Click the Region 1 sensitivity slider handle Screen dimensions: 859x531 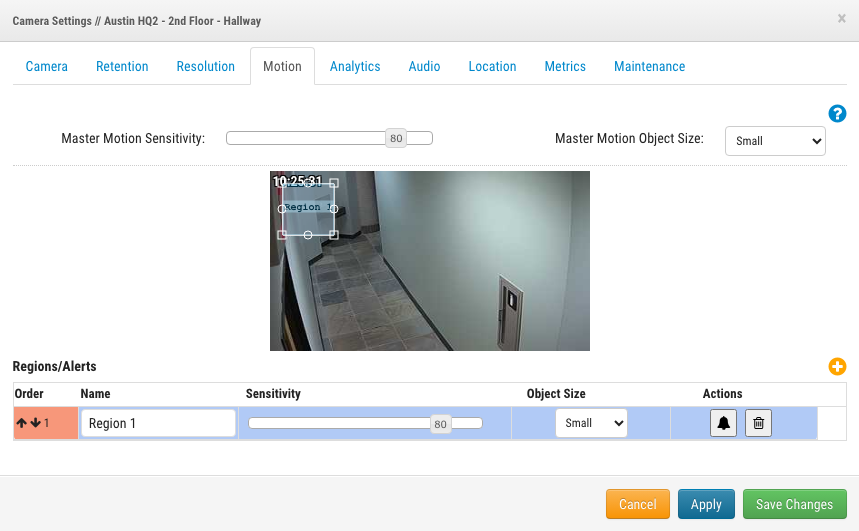[440, 424]
